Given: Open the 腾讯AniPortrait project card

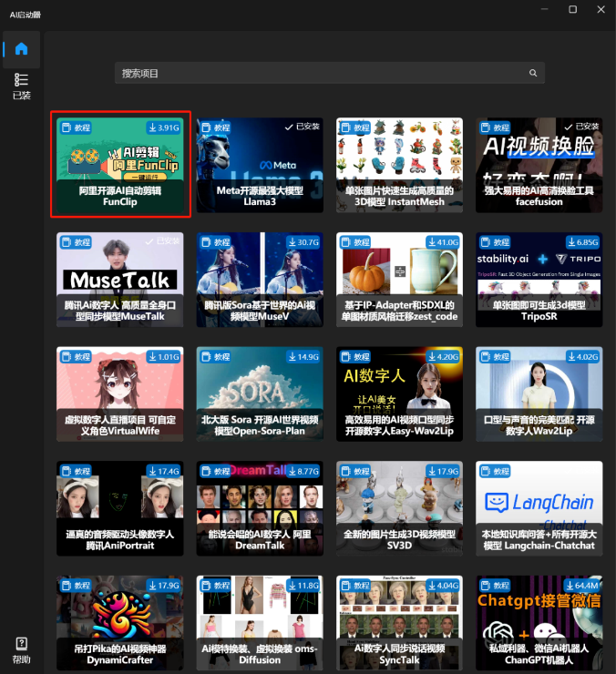Looking at the screenshot, I should (x=120, y=508).
